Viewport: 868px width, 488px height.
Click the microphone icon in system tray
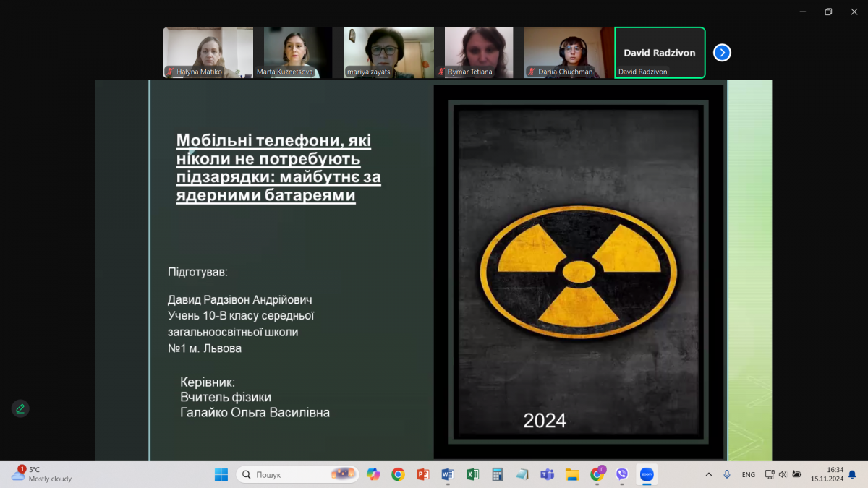727,474
